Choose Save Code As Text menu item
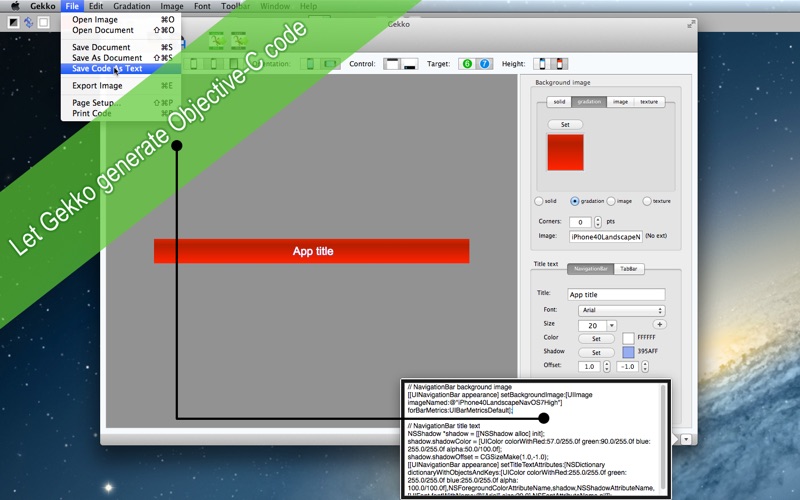 tap(121, 68)
